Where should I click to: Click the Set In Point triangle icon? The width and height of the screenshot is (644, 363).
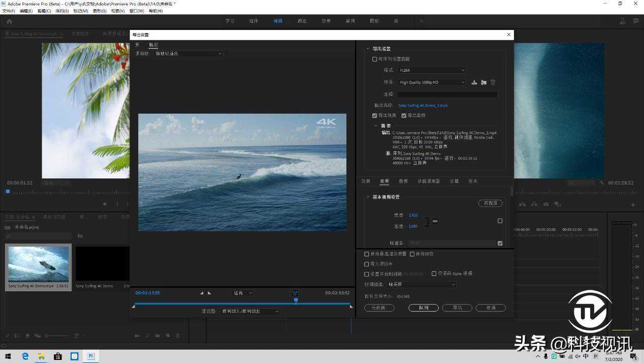coord(202,293)
